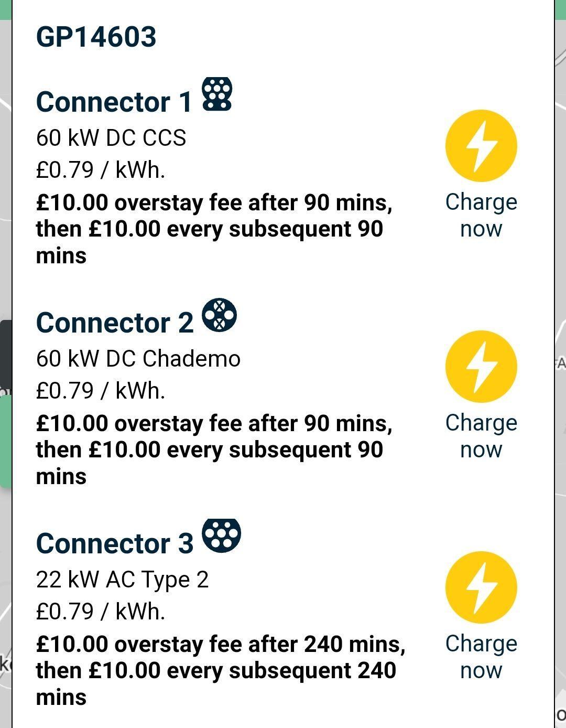The width and height of the screenshot is (566, 728).
Task: Tap the GP14603 charger ID title
Action: coord(96,37)
